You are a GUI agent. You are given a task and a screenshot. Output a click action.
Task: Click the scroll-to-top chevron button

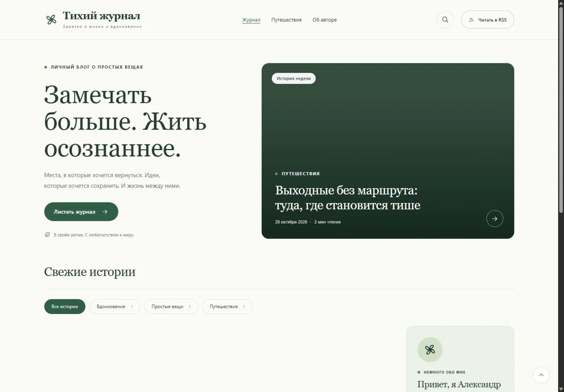[x=541, y=375]
